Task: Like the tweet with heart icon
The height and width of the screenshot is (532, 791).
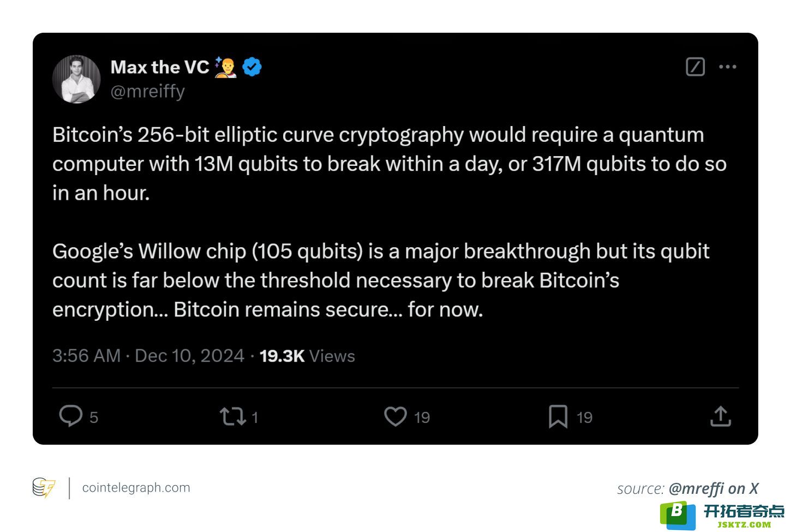Action: (395, 416)
